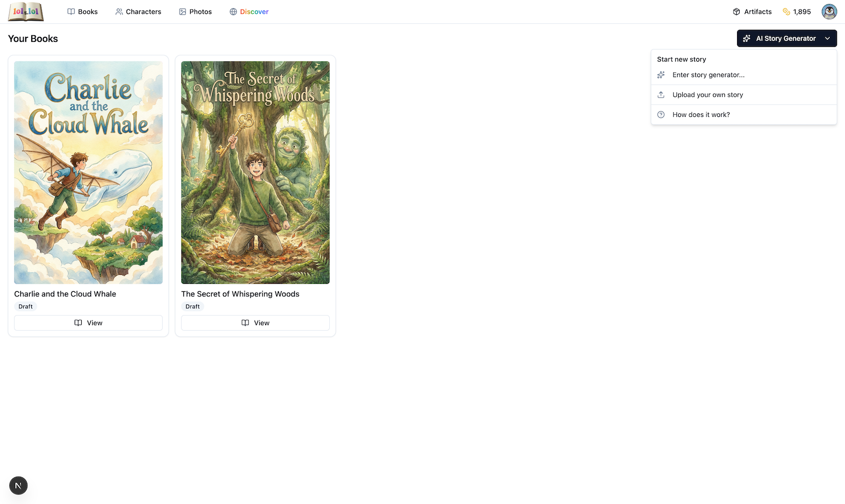Click the sparkle icon beside Enter story generator
The width and height of the screenshot is (845, 504).
click(x=661, y=75)
